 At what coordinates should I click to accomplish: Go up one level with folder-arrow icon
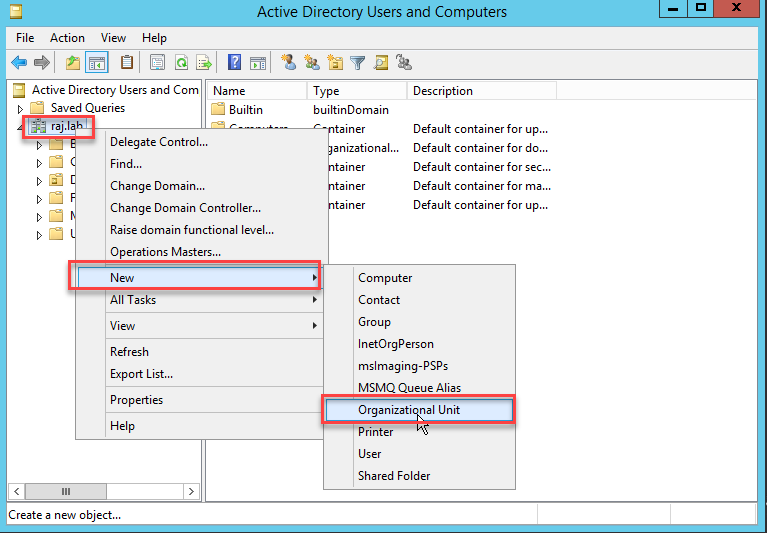72,63
